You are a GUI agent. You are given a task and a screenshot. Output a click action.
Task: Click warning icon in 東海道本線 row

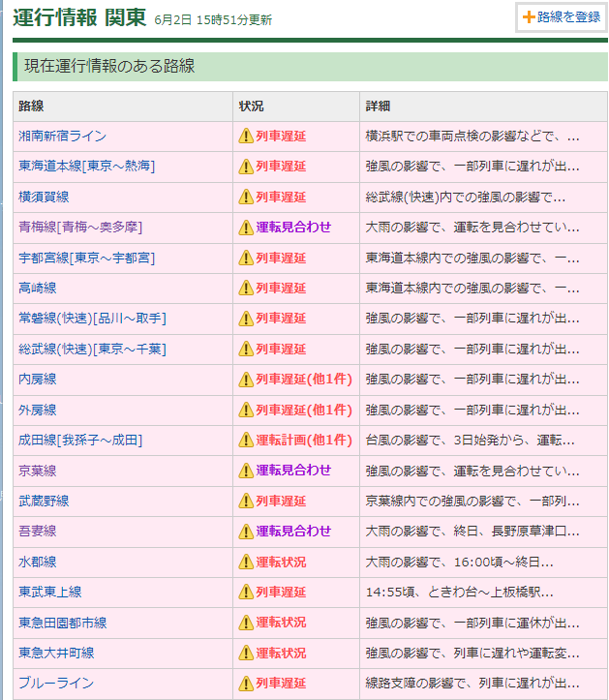tap(246, 167)
